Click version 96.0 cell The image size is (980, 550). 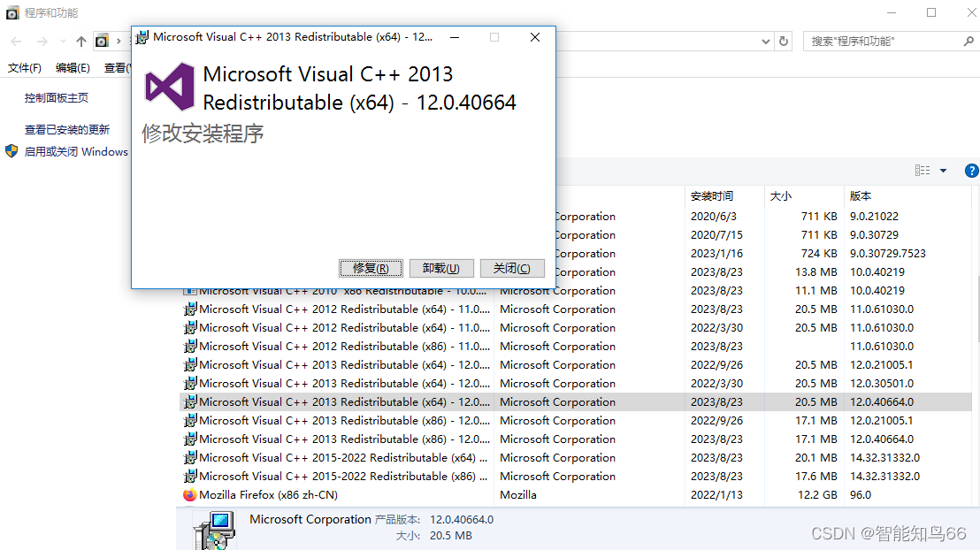[x=861, y=494]
